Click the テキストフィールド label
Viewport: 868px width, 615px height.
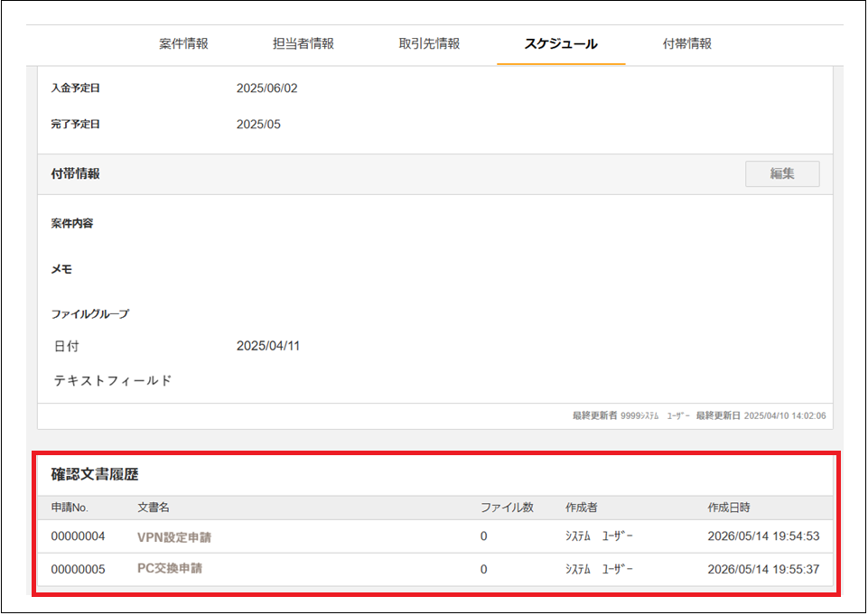click(113, 381)
